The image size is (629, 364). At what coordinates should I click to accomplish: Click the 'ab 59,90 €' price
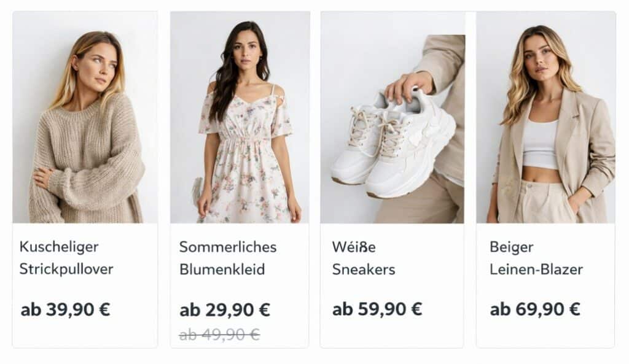[x=377, y=309]
